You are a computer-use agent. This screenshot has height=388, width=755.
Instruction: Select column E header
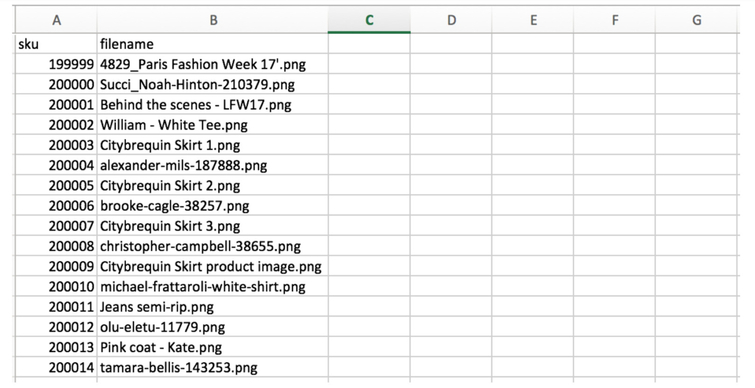[x=533, y=20]
